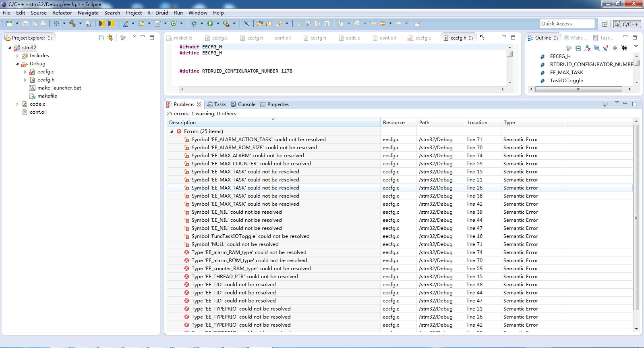Click the Open Perspective icon
This screenshot has width=644, height=348.
click(605, 24)
